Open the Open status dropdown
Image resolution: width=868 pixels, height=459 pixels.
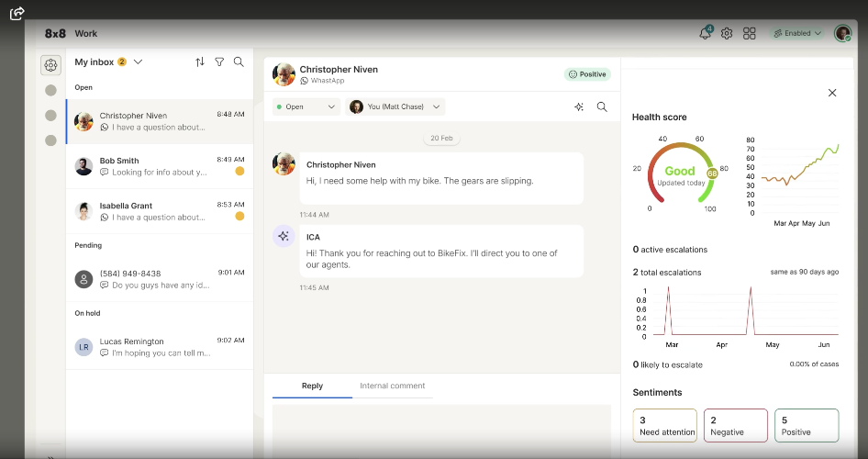pos(306,106)
